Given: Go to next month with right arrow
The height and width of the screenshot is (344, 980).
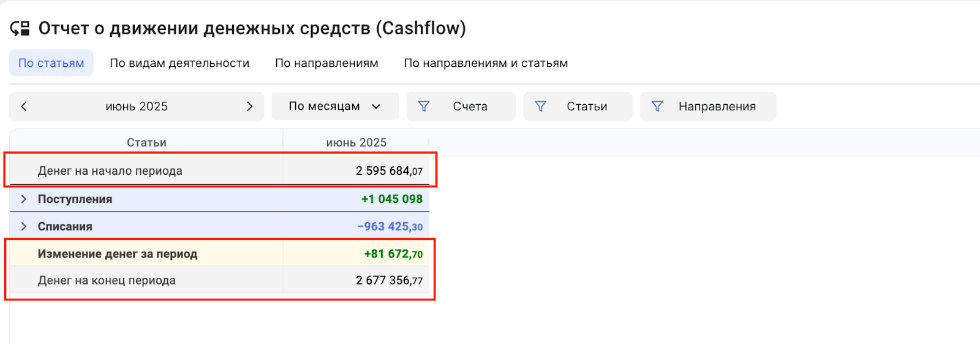Looking at the screenshot, I should (249, 107).
